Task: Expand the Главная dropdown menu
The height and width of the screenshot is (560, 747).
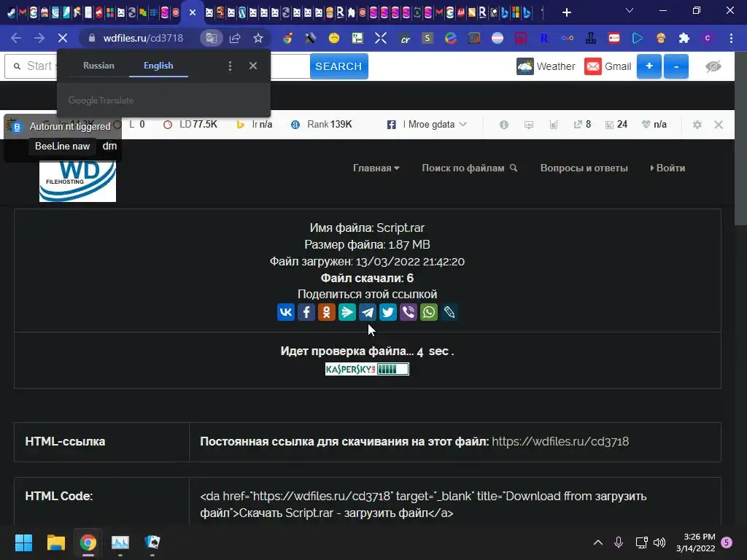Action: [x=376, y=168]
